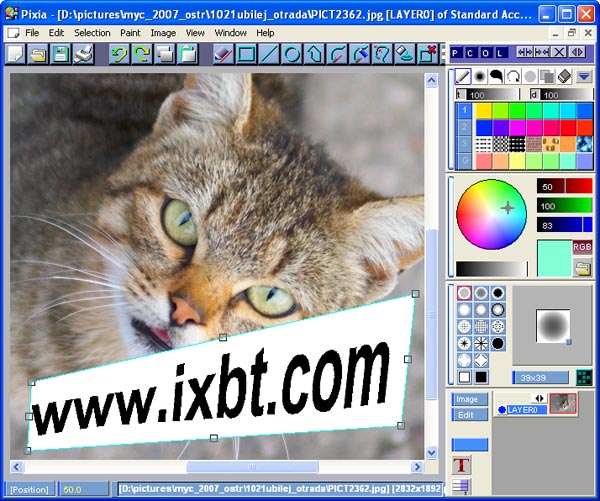Click the red channel slider showing 50
Image resolution: width=600 pixels, height=501 pixels.
tap(564, 186)
